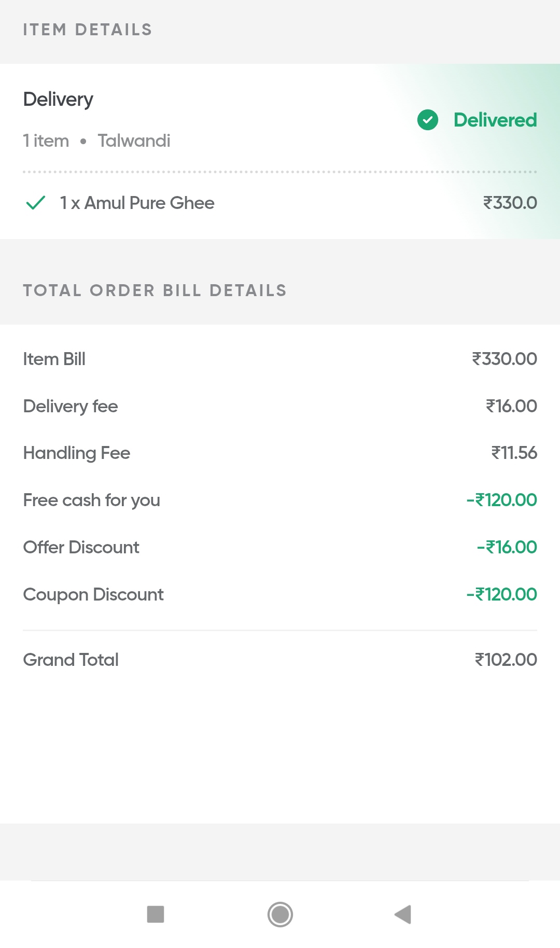
Task: Tap the ₹330.0 item price
Action: point(510,203)
